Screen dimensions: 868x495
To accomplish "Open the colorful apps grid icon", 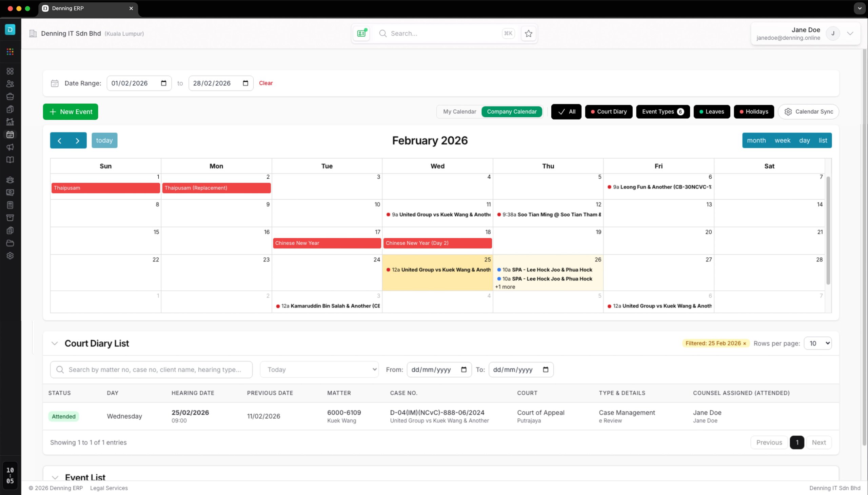I will (10, 51).
